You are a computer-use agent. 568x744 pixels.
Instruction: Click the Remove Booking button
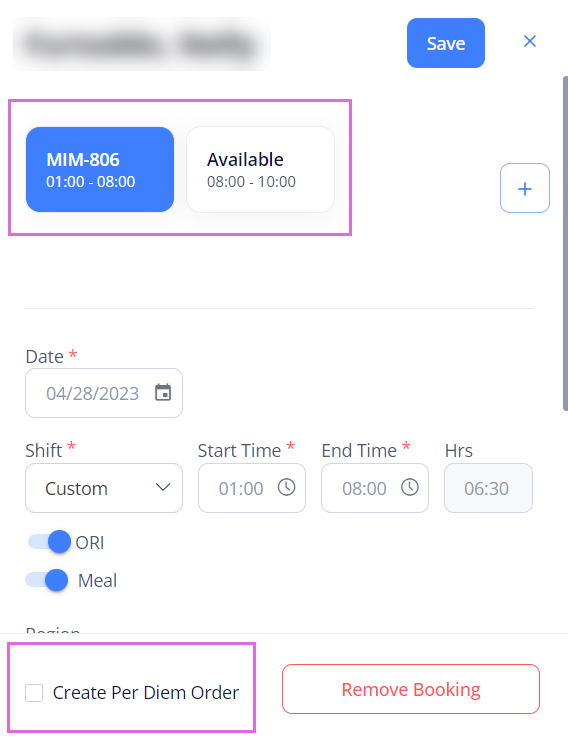coord(411,689)
